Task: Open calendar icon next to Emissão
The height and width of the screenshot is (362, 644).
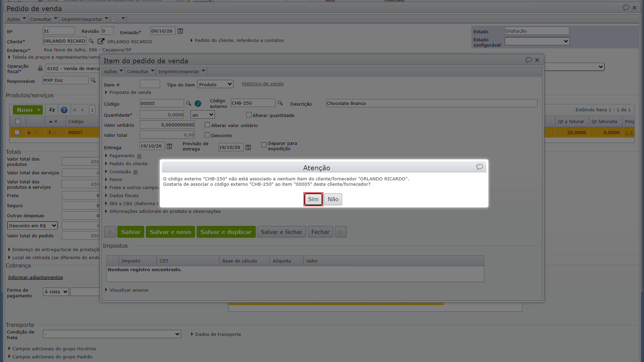Action: pos(180,31)
